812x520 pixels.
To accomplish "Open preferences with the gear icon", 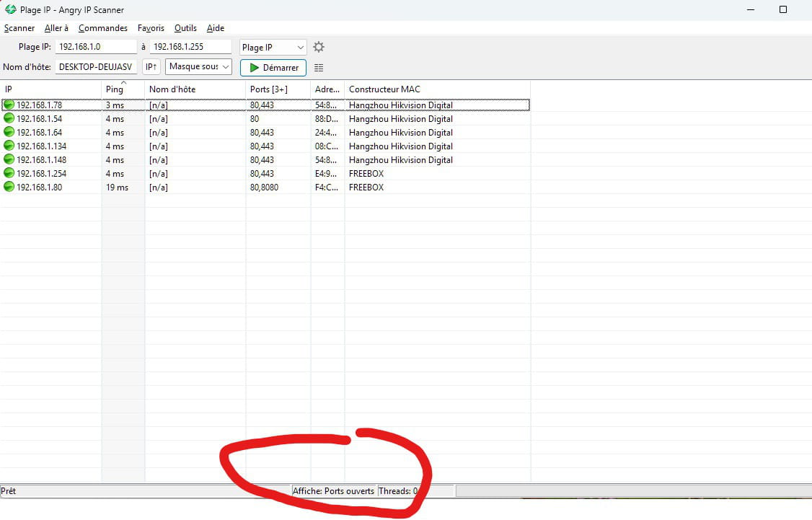I will click(x=319, y=47).
